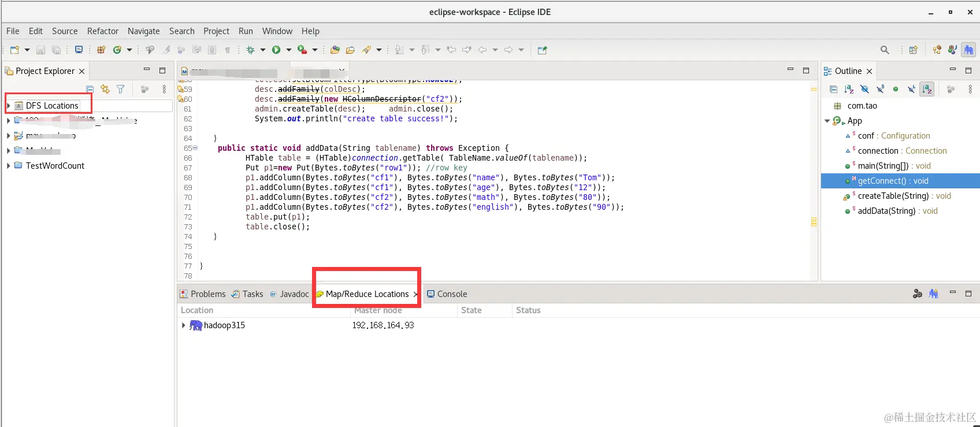The image size is (980, 427).
Task: Click the Master node column header
Action: coord(403,310)
